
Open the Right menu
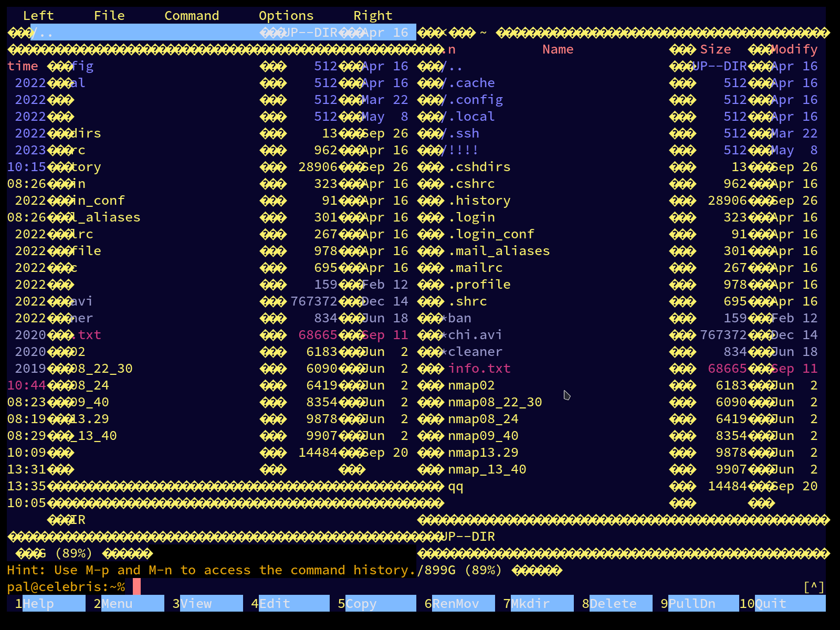click(373, 16)
